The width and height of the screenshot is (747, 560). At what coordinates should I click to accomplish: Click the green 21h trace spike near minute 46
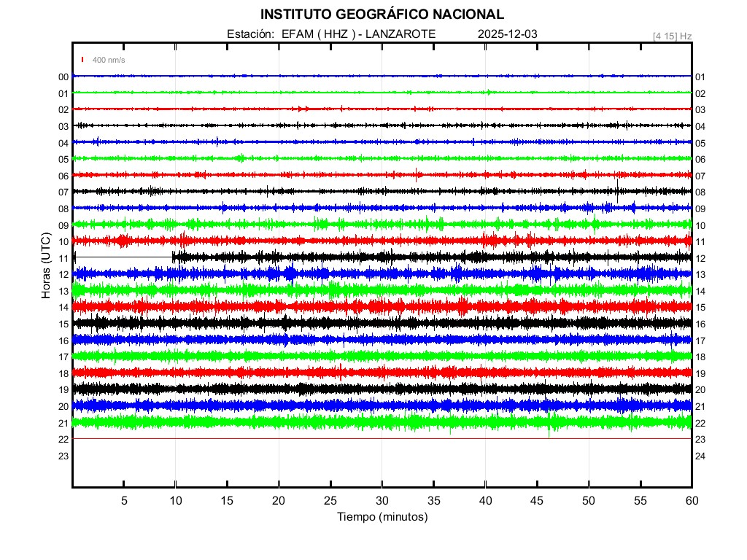pos(549,430)
